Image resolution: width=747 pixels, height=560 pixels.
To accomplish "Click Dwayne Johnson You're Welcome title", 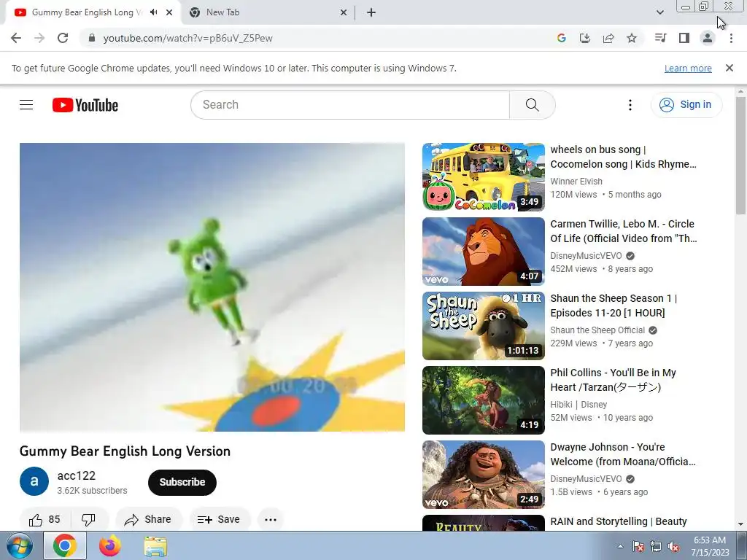I will point(623,454).
